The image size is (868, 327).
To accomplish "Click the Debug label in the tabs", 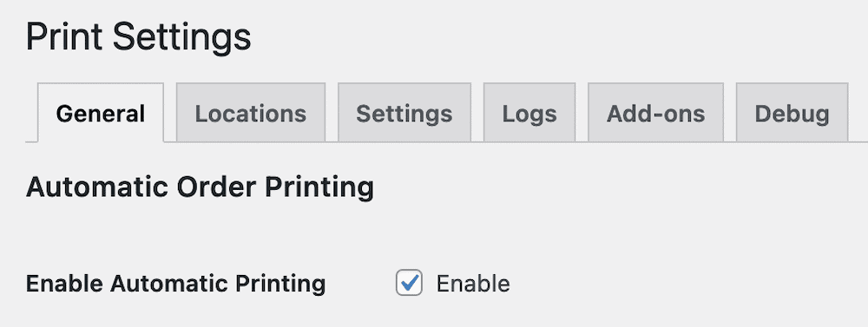I will pyautogui.click(x=792, y=114).
